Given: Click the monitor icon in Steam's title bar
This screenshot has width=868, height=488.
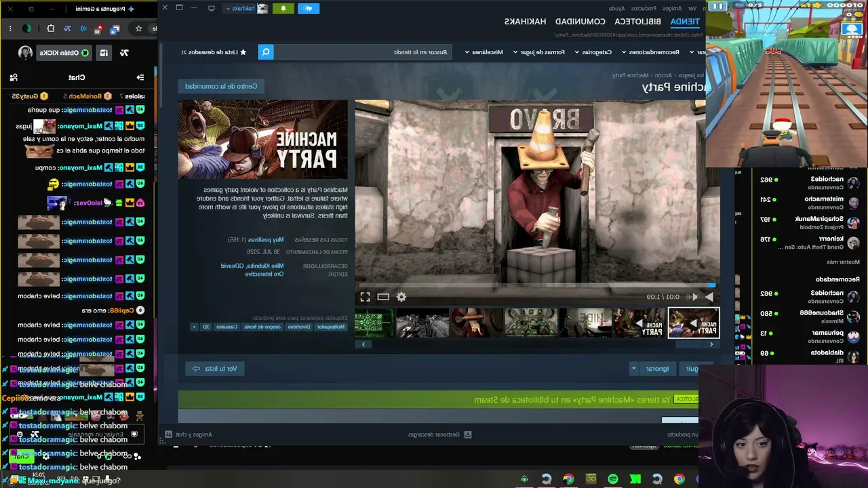Looking at the screenshot, I should click(212, 8).
